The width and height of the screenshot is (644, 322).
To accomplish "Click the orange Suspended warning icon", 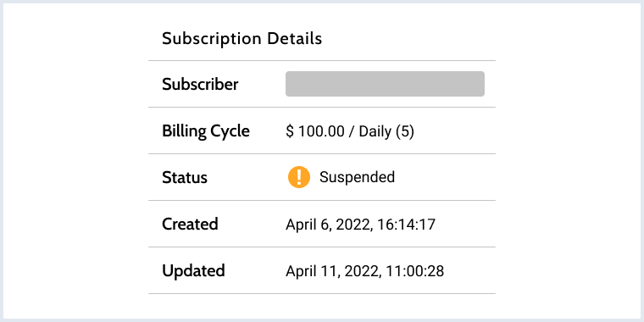I will click(x=299, y=177).
